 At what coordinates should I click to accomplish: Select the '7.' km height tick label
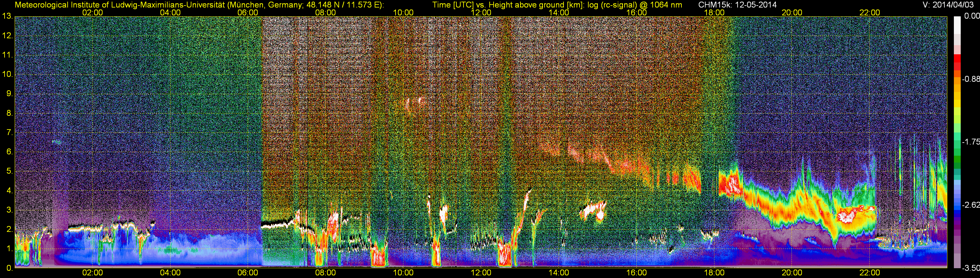(x=10, y=132)
